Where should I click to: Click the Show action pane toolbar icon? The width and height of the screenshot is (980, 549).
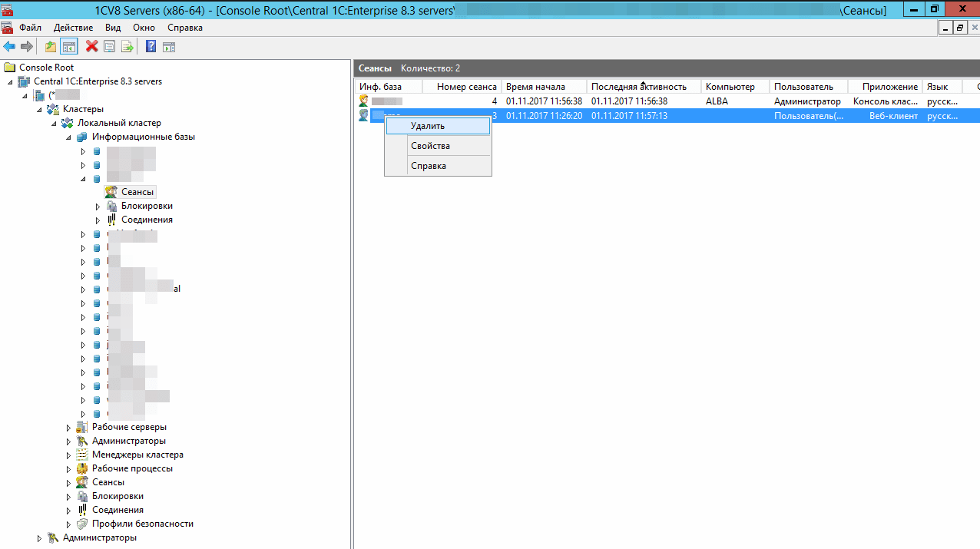168,46
